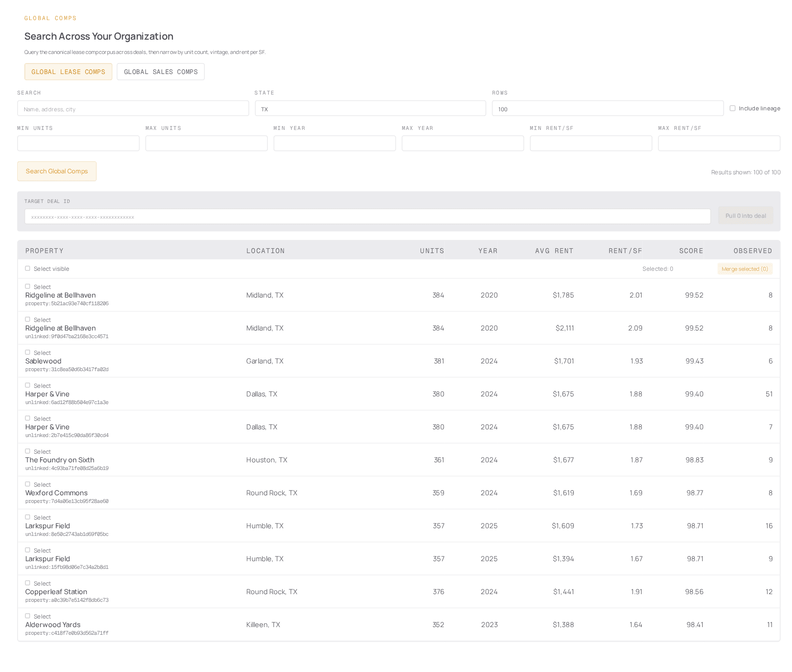Switch to Global Lease Comps tab
792x672 pixels.
click(68, 72)
